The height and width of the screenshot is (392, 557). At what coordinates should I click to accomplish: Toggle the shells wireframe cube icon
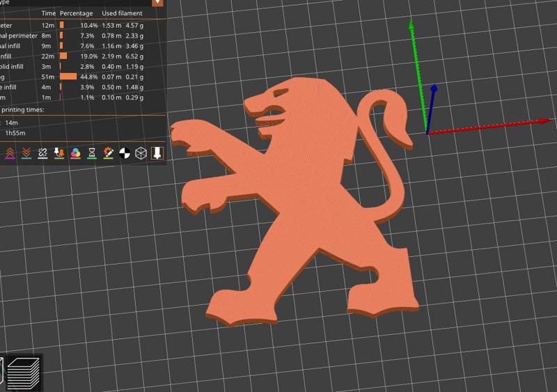[141, 153]
